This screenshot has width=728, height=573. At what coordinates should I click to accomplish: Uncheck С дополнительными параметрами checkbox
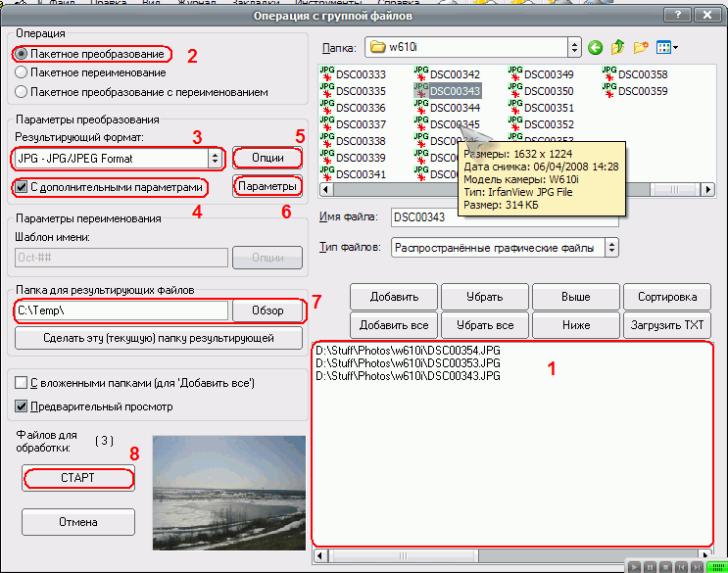coord(23,186)
